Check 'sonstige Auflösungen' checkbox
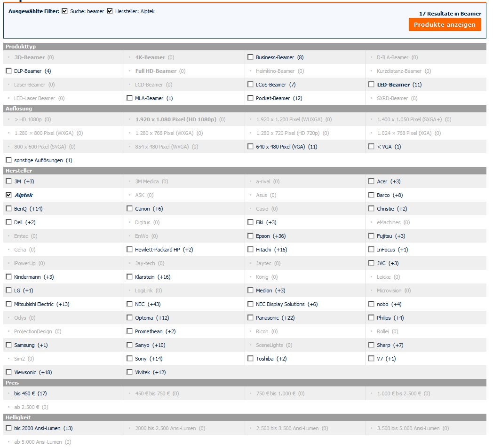This screenshot has width=493, height=448. click(x=8, y=160)
